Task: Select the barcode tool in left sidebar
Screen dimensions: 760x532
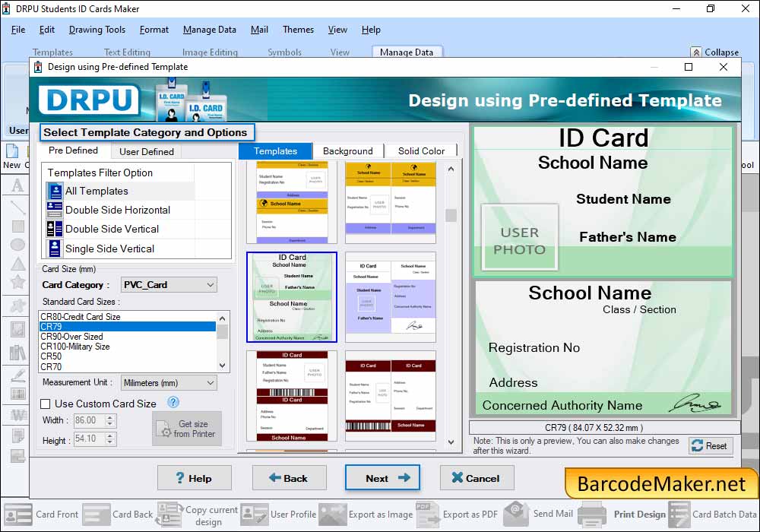Action: click(x=17, y=394)
